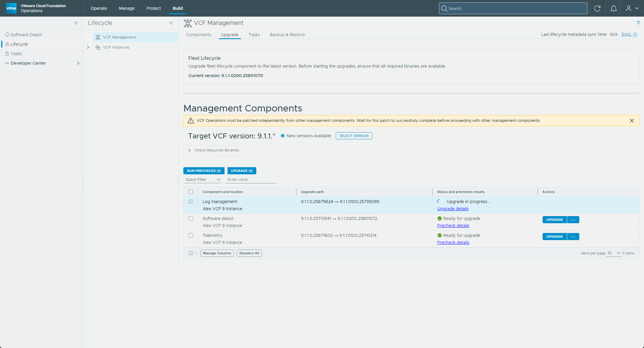
Task: Open the Quick Filter dropdown
Action: [203, 180]
